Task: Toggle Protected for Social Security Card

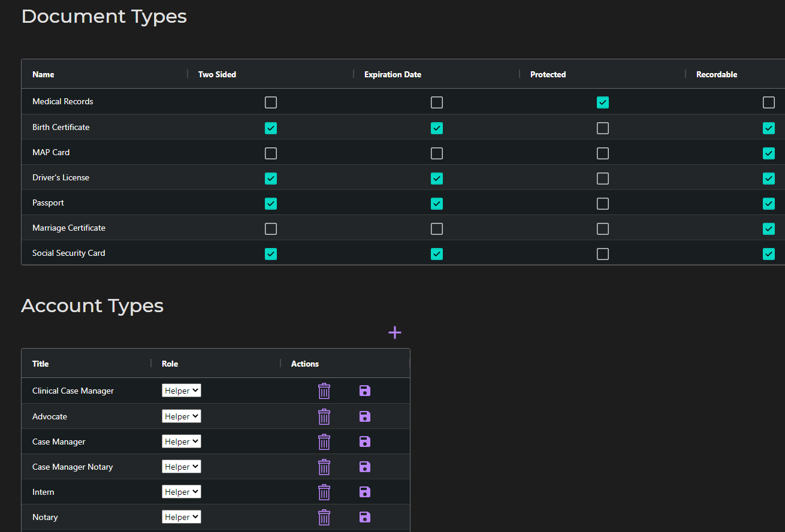Action: pos(603,253)
